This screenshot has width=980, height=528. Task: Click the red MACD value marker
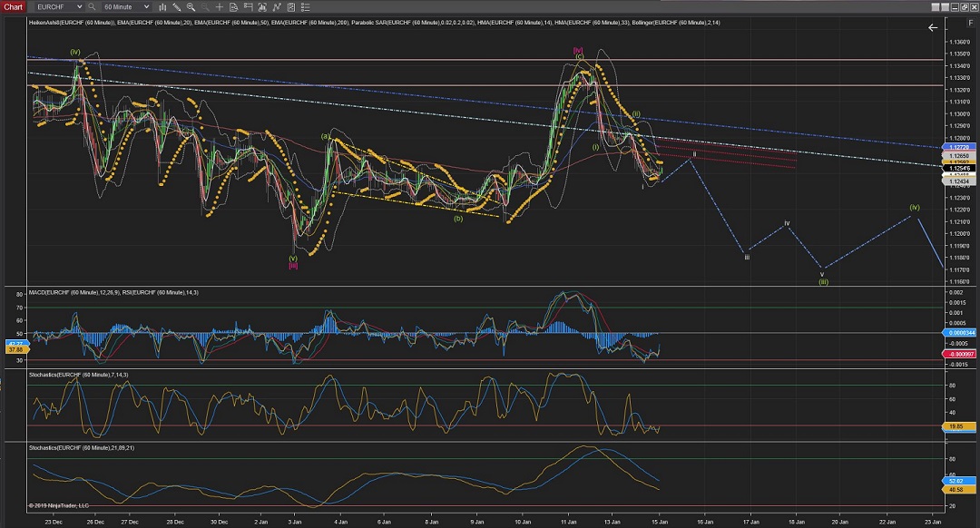click(x=959, y=352)
